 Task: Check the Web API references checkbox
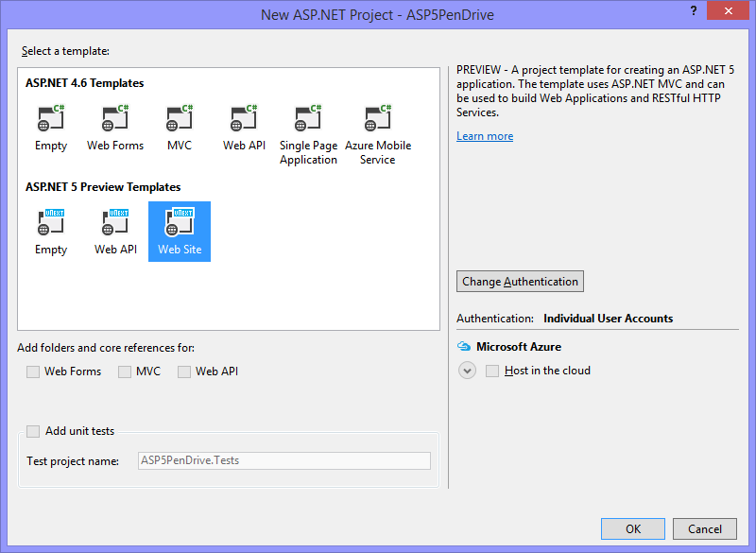point(183,372)
